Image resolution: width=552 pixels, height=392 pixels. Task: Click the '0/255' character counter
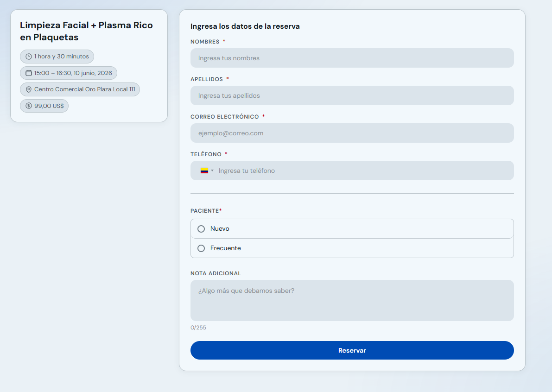click(198, 328)
